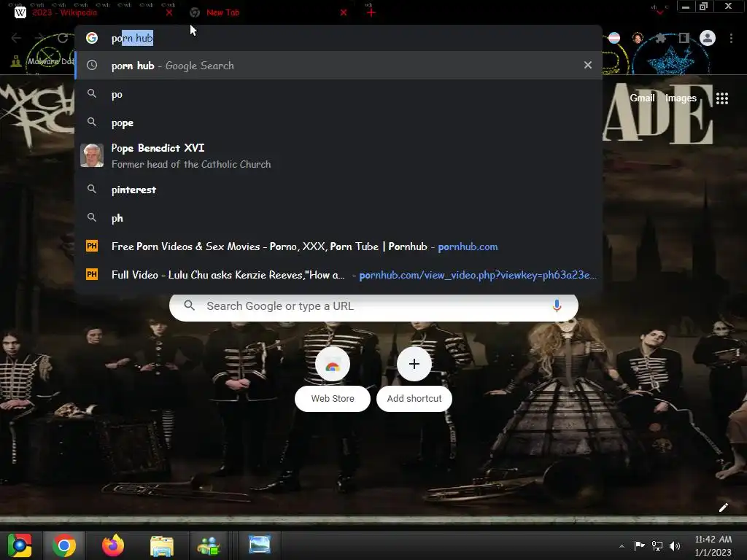Open File Explorer from the taskbar
Screen dimensions: 747x560
pyautogui.click(x=162, y=545)
